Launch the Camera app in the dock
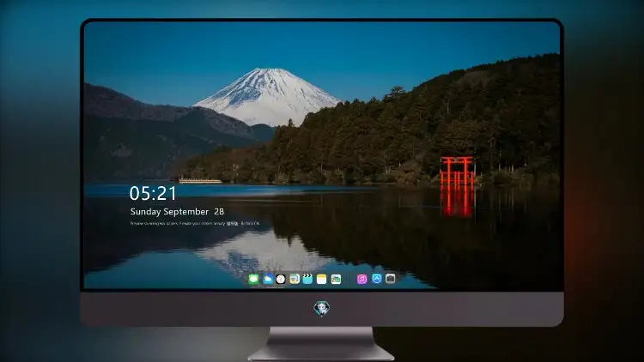 pos(391,279)
